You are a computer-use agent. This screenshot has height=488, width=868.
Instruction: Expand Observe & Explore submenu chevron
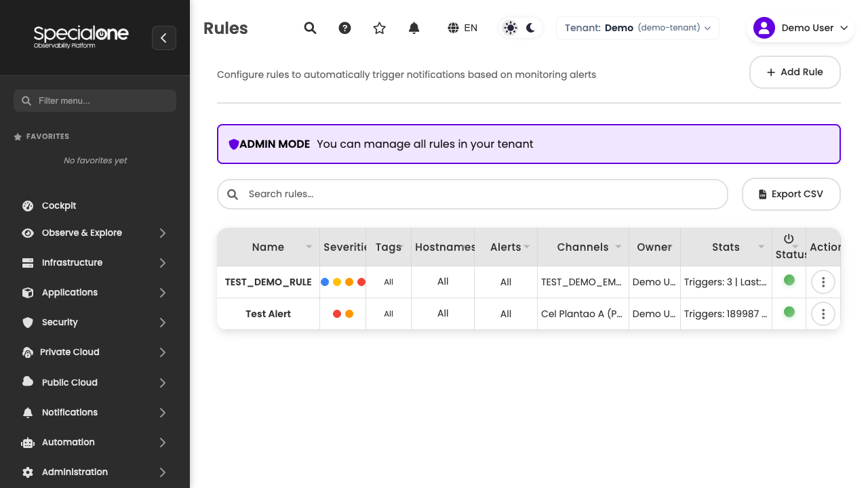[163, 232]
